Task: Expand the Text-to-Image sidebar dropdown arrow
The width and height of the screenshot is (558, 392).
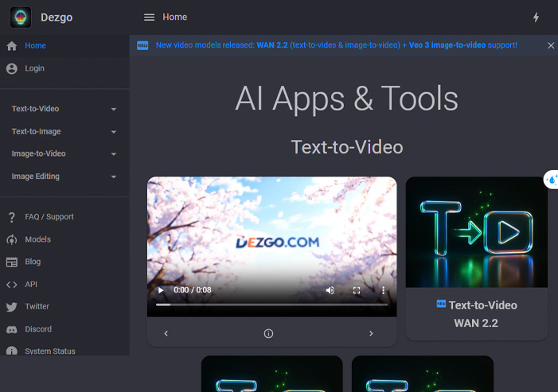Action: [114, 132]
